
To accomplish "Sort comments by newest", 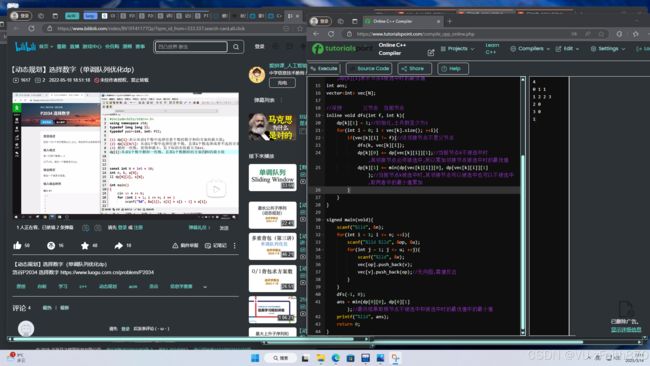I will pos(65,308).
